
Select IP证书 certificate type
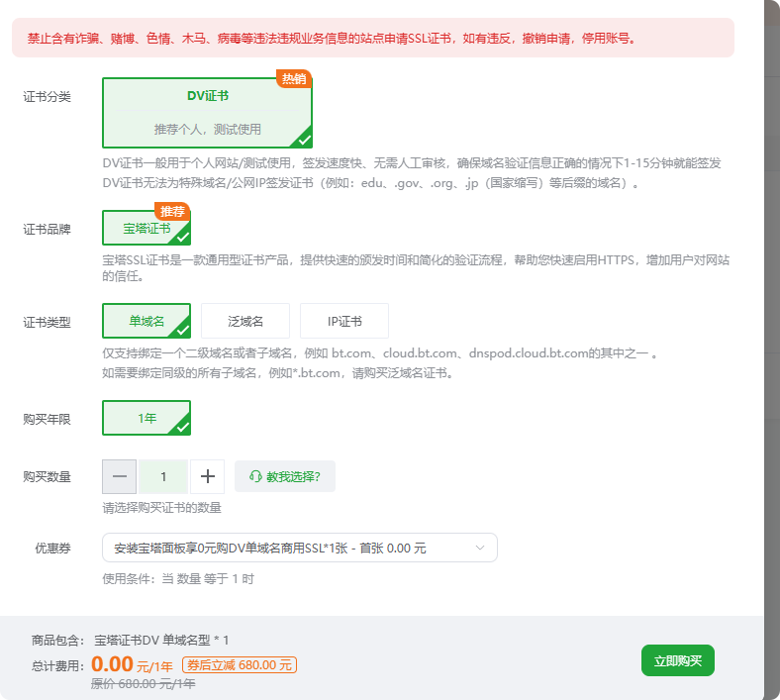344,321
